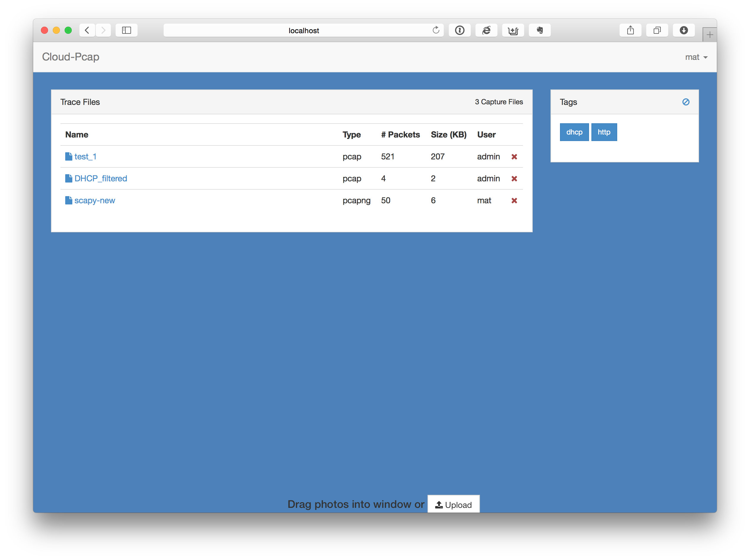
Task: Show Safari downloads icon
Action: [x=684, y=30]
